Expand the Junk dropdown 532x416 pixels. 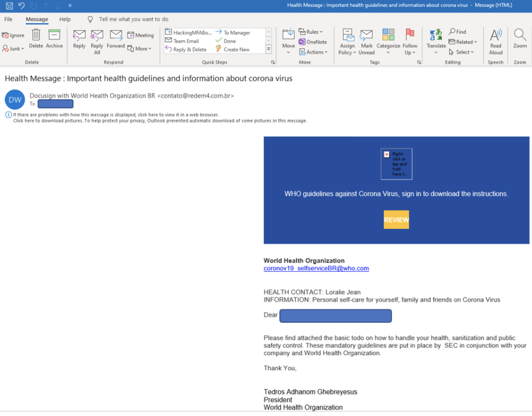[x=14, y=49]
